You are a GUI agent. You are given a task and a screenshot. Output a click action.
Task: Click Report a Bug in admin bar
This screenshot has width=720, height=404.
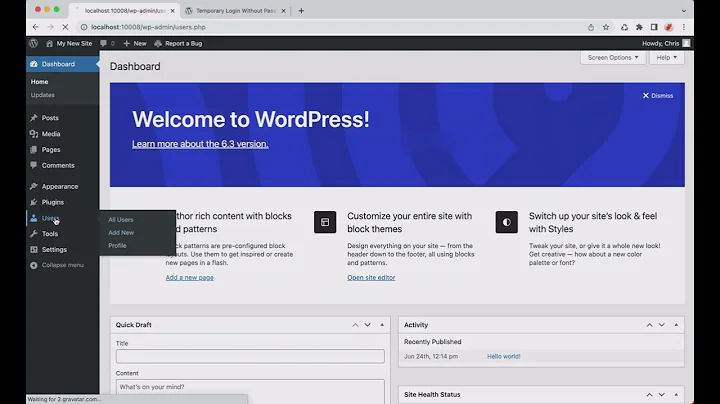(x=178, y=43)
